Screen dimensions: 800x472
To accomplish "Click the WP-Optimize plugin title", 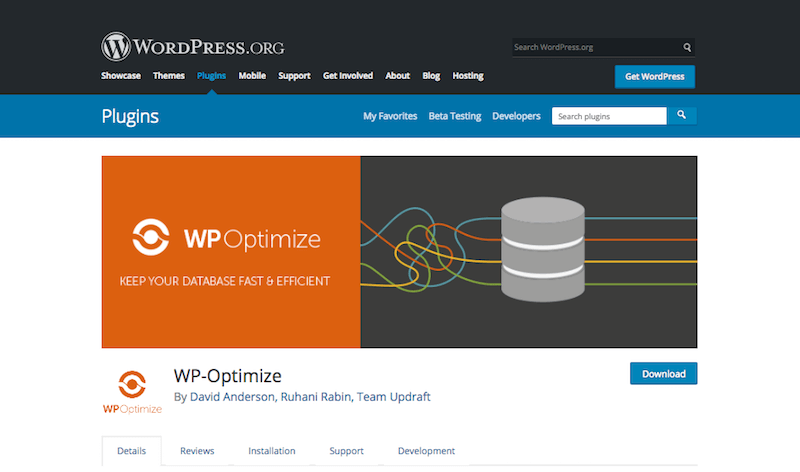I will point(228,376).
